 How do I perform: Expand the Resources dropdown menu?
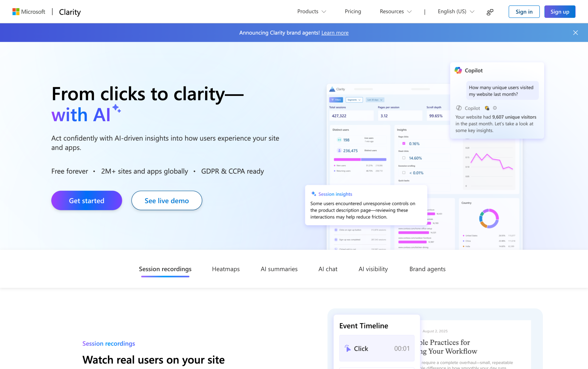pyautogui.click(x=396, y=11)
